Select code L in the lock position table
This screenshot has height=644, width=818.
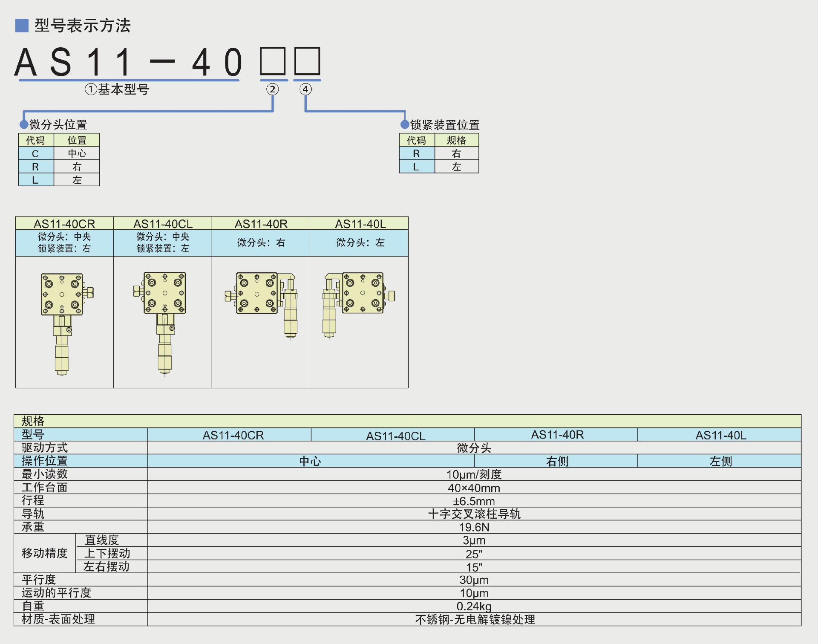click(x=417, y=167)
